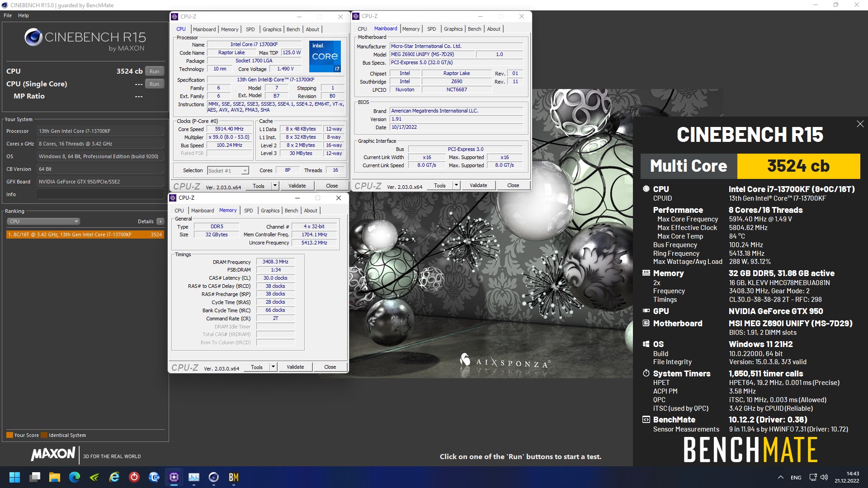Run the CPU Single Core benchmark

(x=154, y=84)
